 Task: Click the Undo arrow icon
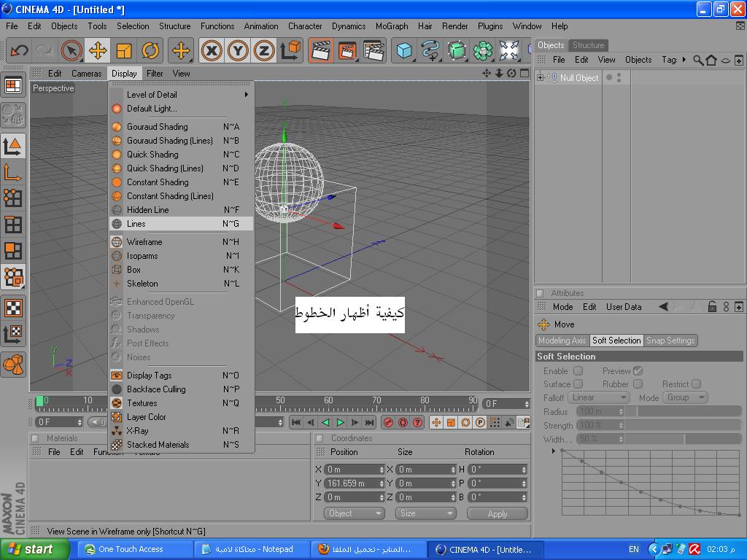click(19, 50)
